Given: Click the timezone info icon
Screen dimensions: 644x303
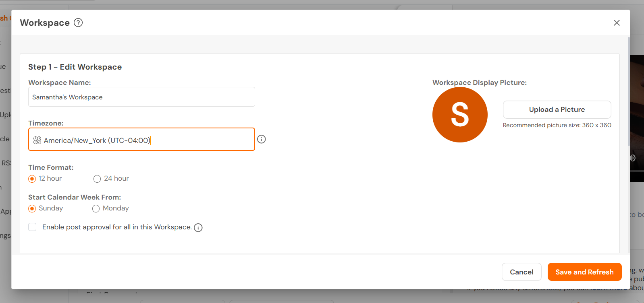Looking at the screenshot, I should point(262,139).
